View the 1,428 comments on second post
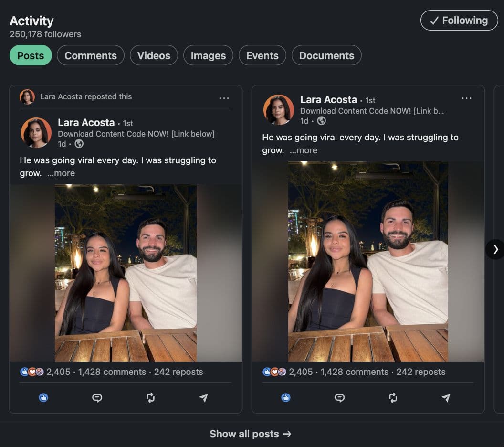This screenshot has height=447, width=504. point(355,372)
